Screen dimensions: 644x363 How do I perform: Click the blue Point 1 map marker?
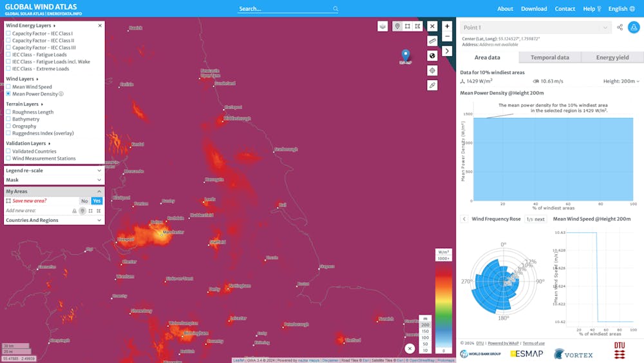click(405, 55)
